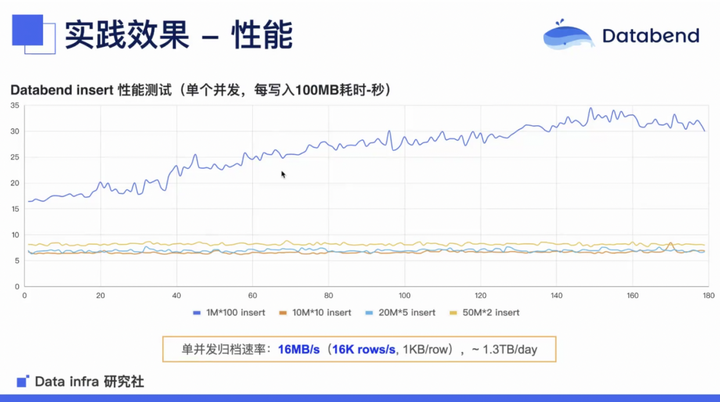Click the y-axis tick label 35

click(x=15, y=105)
